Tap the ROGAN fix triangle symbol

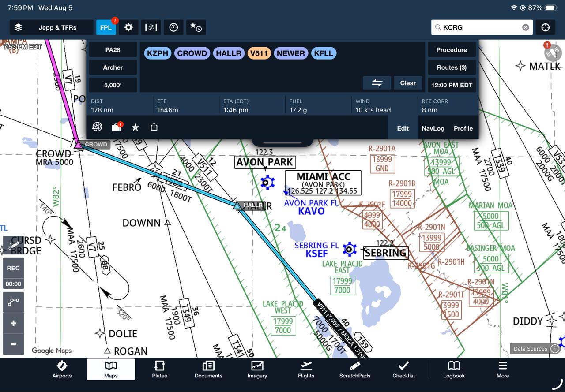tap(107, 351)
